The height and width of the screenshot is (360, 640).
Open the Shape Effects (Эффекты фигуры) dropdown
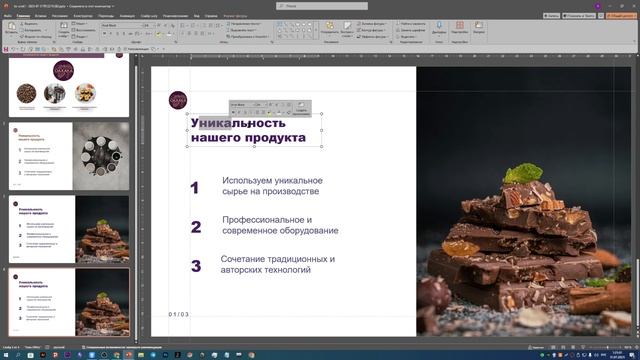click(372, 36)
